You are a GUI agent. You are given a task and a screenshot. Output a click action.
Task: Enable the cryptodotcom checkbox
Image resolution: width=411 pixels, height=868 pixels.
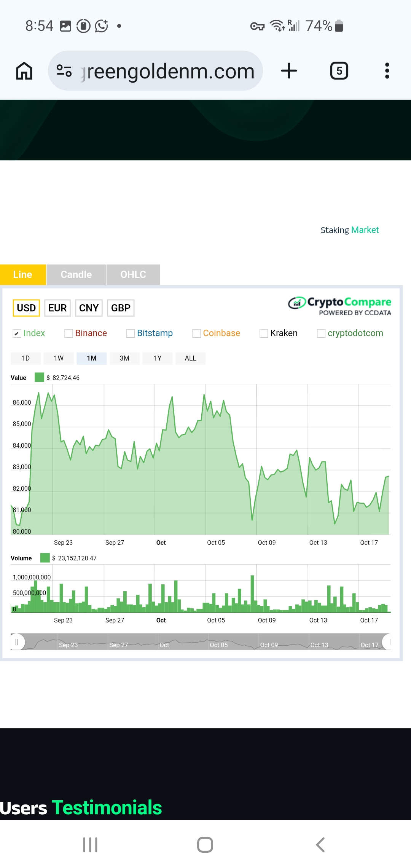(x=321, y=333)
